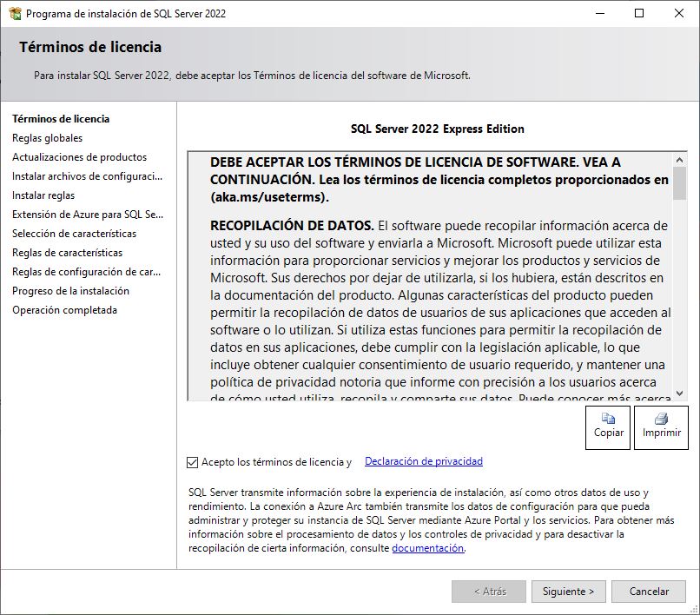Click the Cancelar button
This screenshot has width=700, height=615.
649,592
